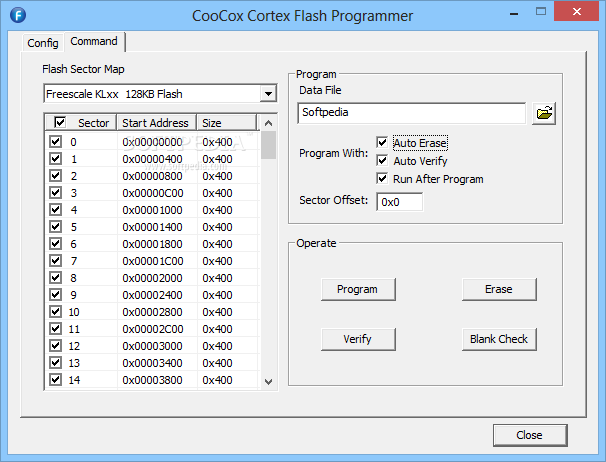Click the Sector column header label
606x462 pixels.
[94, 123]
